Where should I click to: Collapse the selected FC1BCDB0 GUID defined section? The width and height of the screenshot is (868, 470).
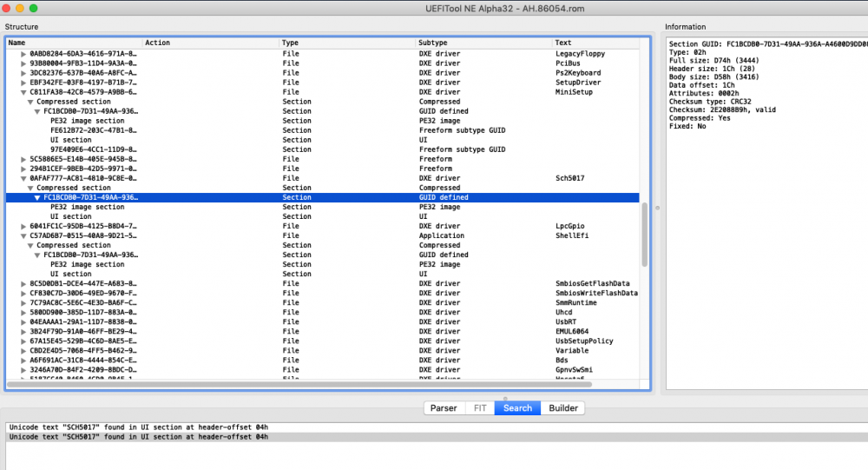(x=37, y=197)
